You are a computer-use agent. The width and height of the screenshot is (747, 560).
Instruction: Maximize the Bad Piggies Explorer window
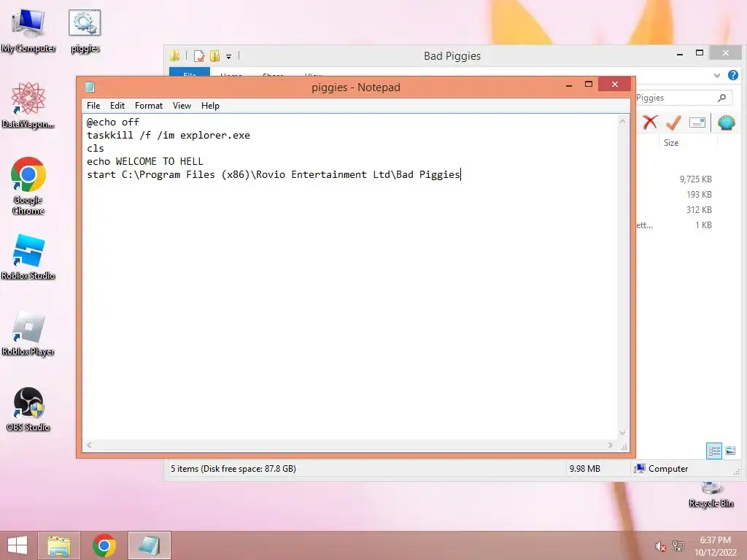click(700, 52)
